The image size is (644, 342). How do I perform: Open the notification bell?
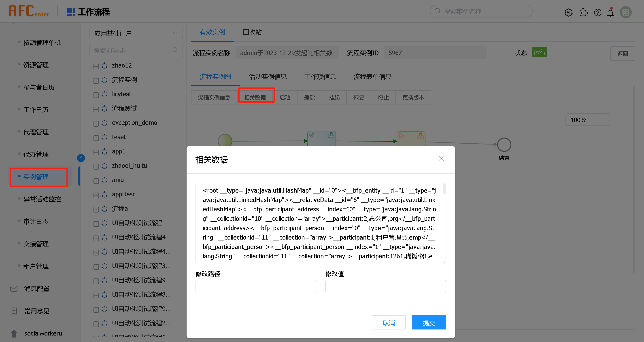[610, 12]
